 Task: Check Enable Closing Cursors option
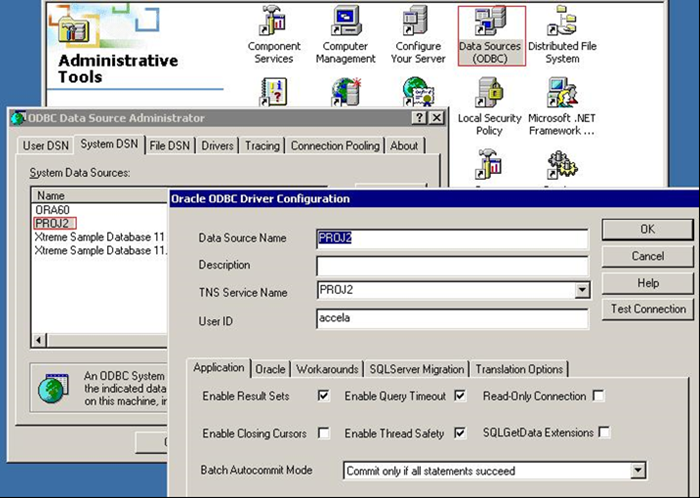pos(323,433)
